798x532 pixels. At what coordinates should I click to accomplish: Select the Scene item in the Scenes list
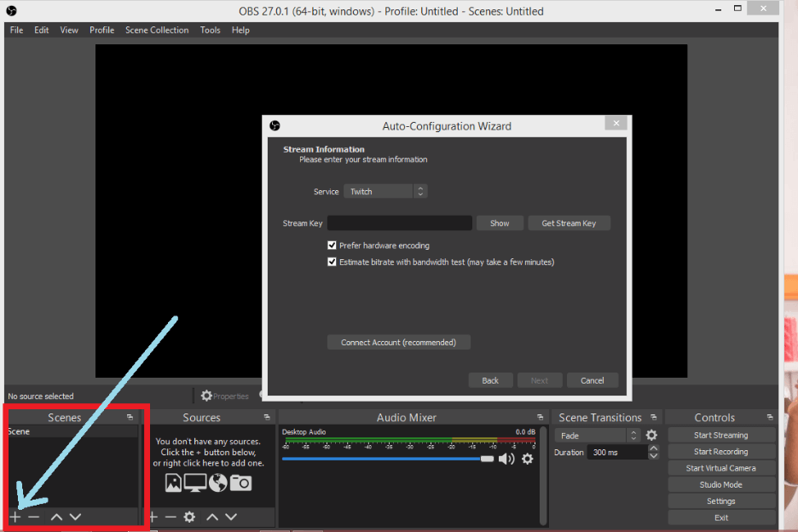(72, 431)
